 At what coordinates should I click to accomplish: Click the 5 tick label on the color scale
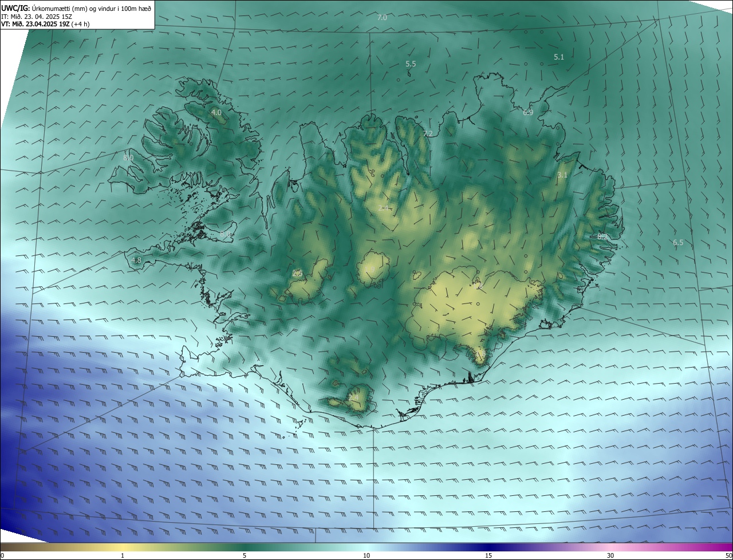pyautogui.click(x=245, y=556)
